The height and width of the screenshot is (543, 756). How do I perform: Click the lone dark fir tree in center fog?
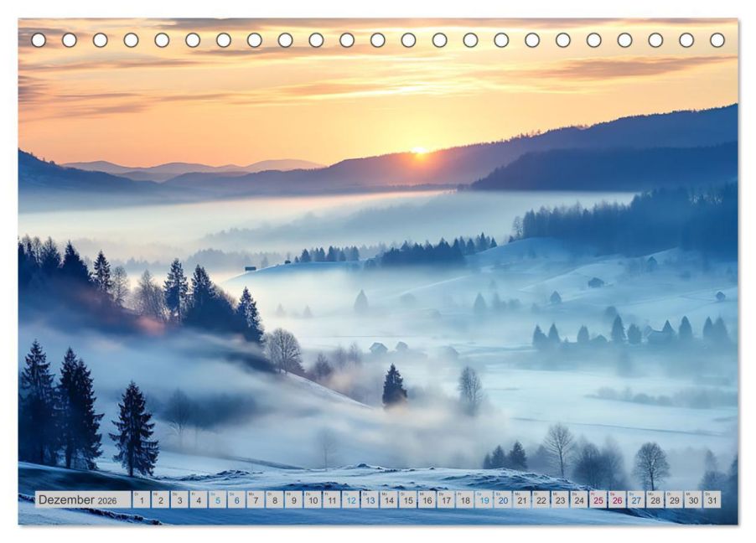pos(394,386)
